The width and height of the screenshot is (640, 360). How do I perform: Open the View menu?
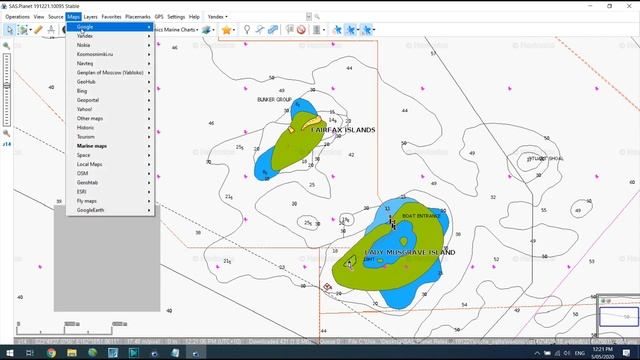point(39,17)
